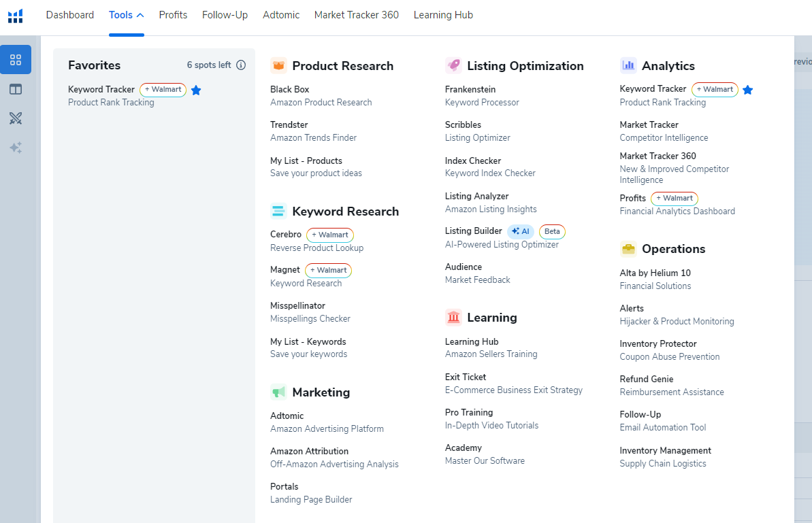Click the Walmart badge next to Cerebro

[x=330, y=235]
